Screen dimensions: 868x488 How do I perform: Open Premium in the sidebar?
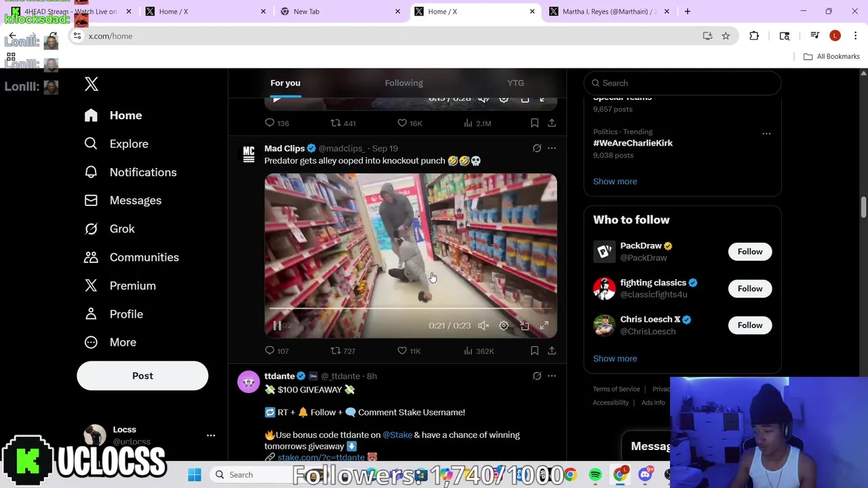click(x=120, y=286)
